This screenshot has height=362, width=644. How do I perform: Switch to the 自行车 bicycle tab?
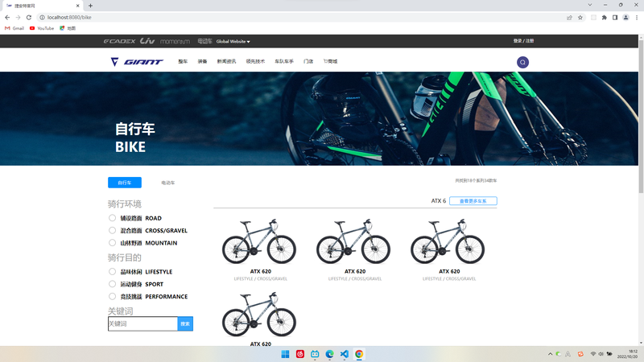click(125, 183)
